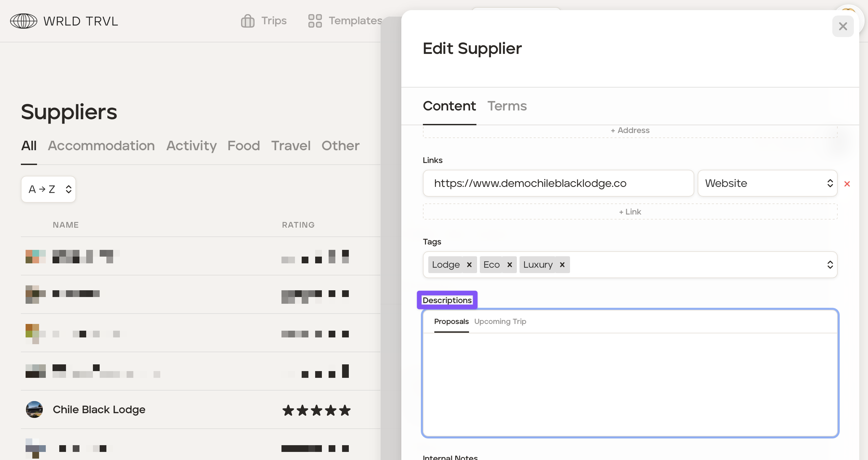Select the Activity supplier filter tab

tap(191, 145)
